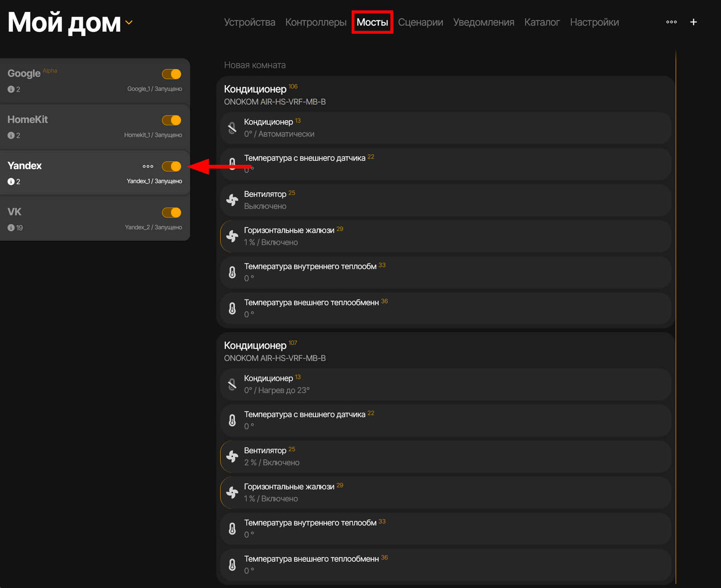
Task: Switch off the VK bridge toggle
Action: point(172,212)
